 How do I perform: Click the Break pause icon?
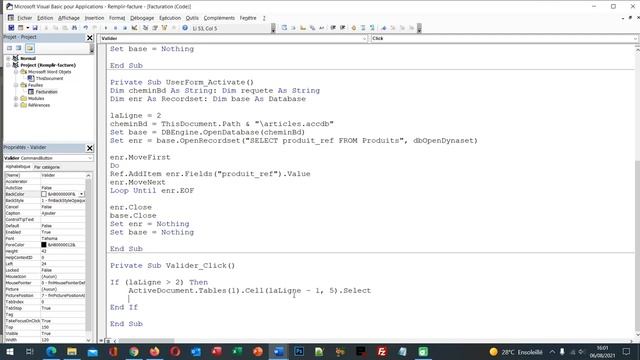click(116, 28)
